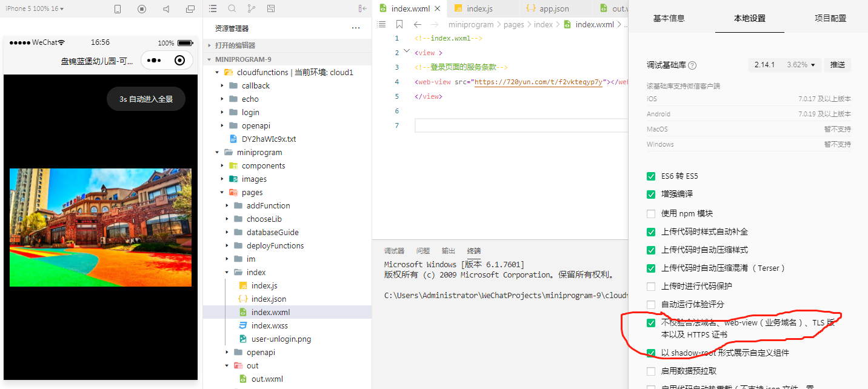Toggle 不校验合法域名 checkbox

651,323
